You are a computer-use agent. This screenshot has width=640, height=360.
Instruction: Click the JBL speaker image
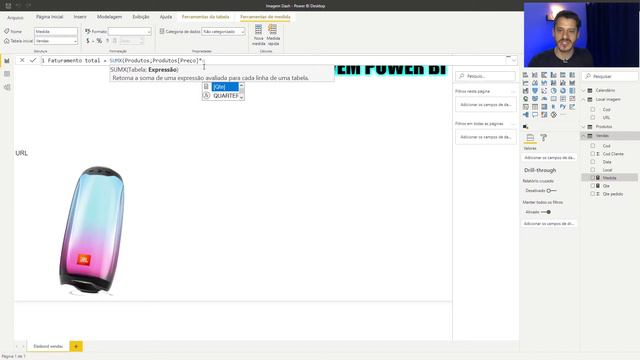[92, 230]
